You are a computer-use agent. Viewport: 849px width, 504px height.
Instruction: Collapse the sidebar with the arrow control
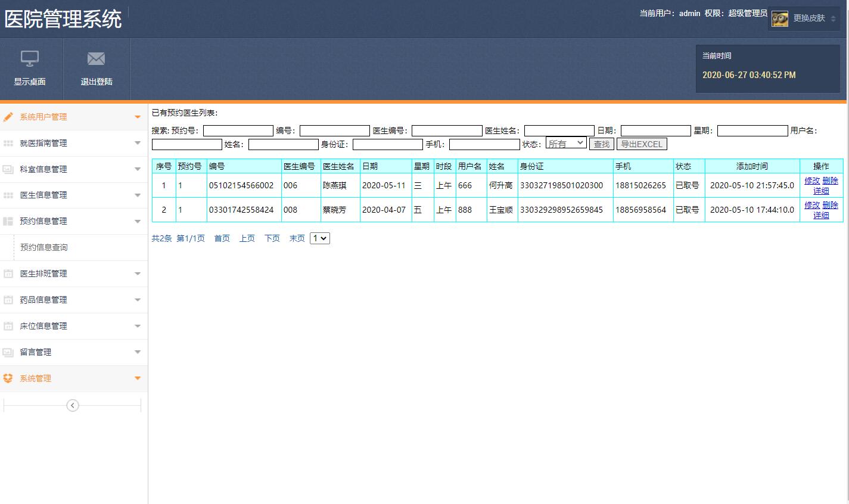[x=72, y=405]
